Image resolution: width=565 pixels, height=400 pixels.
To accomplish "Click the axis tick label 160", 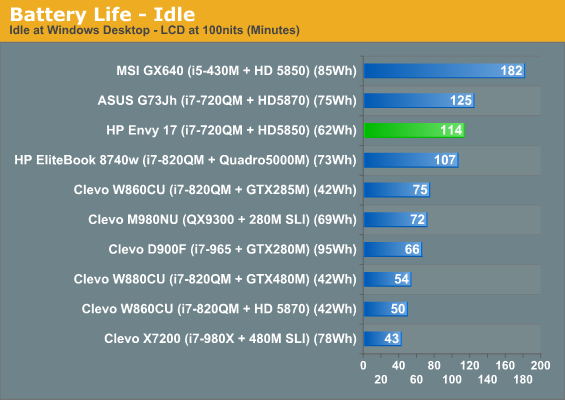I will (x=505, y=365).
